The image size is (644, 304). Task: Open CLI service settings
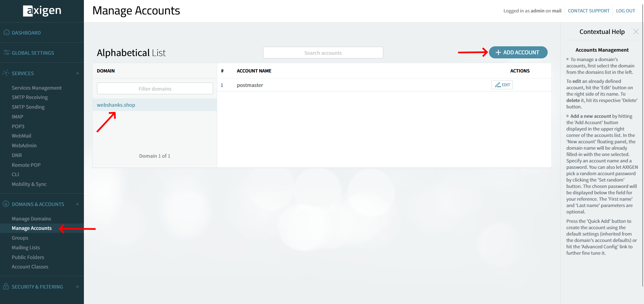pos(15,174)
